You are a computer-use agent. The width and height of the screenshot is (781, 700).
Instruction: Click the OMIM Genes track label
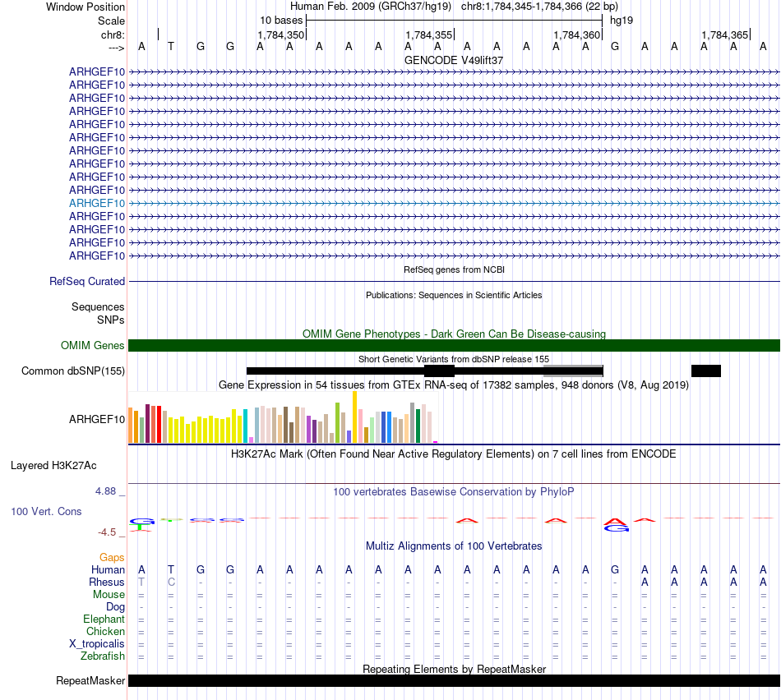click(x=93, y=346)
